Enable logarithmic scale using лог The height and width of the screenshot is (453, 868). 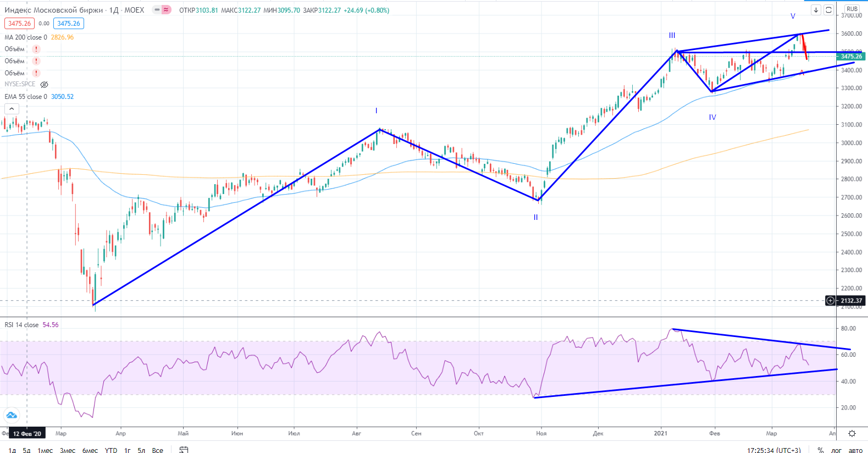pyautogui.click(x=836, y=450)
